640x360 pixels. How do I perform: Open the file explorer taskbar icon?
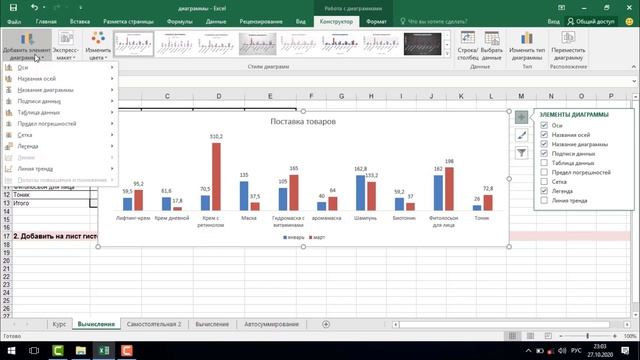(81, 351)
